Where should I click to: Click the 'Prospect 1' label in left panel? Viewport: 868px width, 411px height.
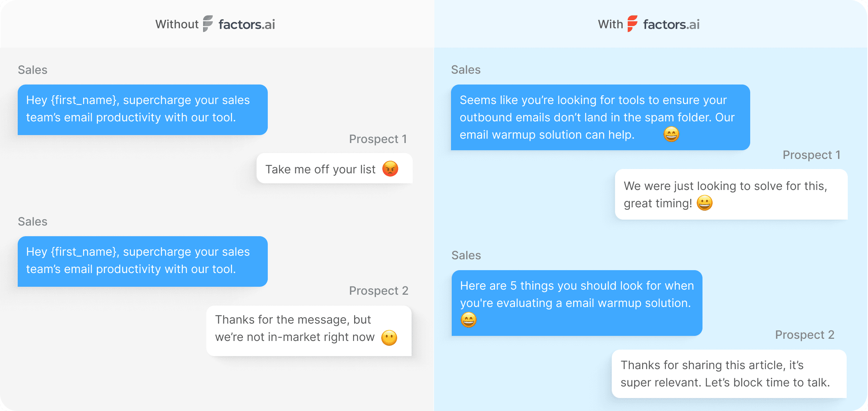click(x=378, y=139)
